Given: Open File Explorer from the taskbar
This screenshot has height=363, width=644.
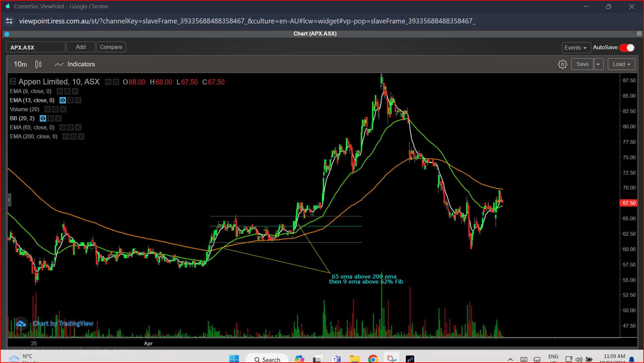Looking at the screenshot, I should [354, 359].
